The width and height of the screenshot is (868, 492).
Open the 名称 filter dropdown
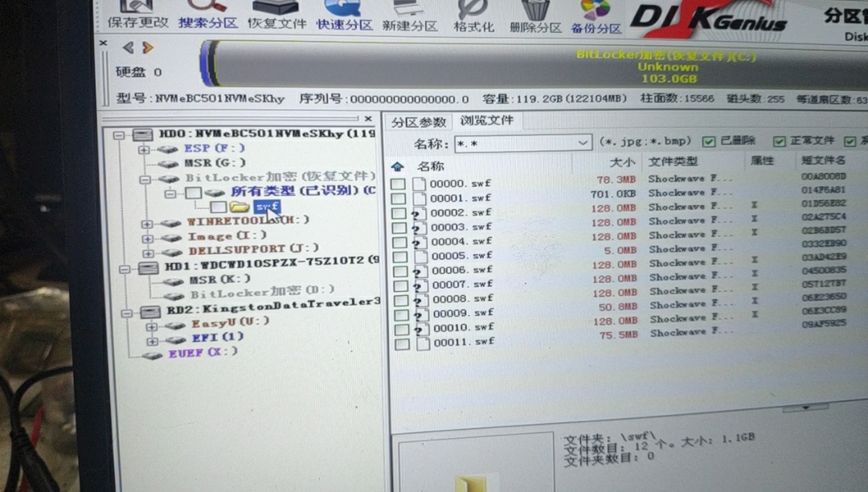pyautogui.click(x=583, y=143)
